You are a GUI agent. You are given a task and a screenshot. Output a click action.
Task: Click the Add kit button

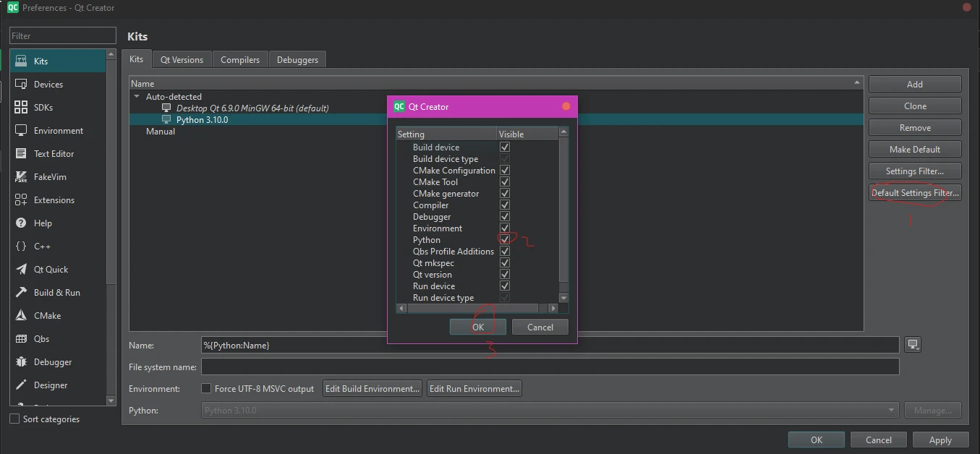pos(915,85)
